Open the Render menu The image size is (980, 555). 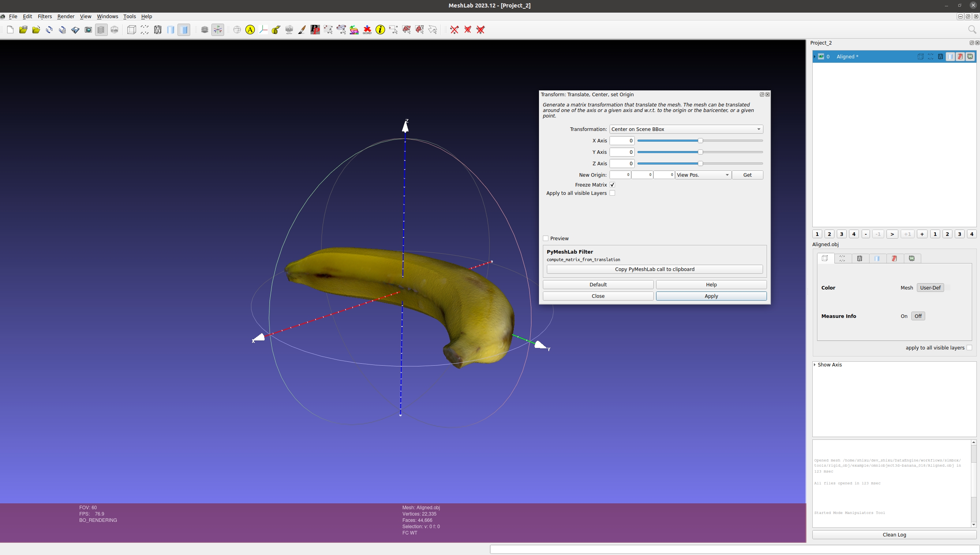coord(66,17)
